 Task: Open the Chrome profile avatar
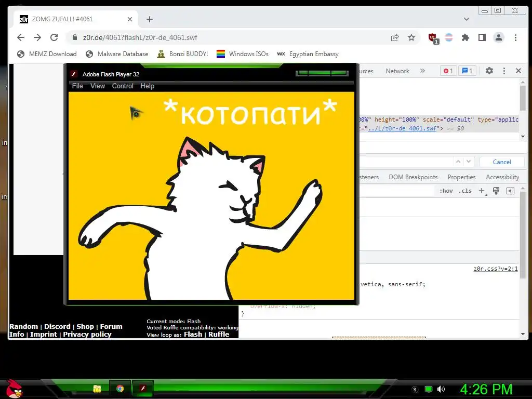coord(498,37)
